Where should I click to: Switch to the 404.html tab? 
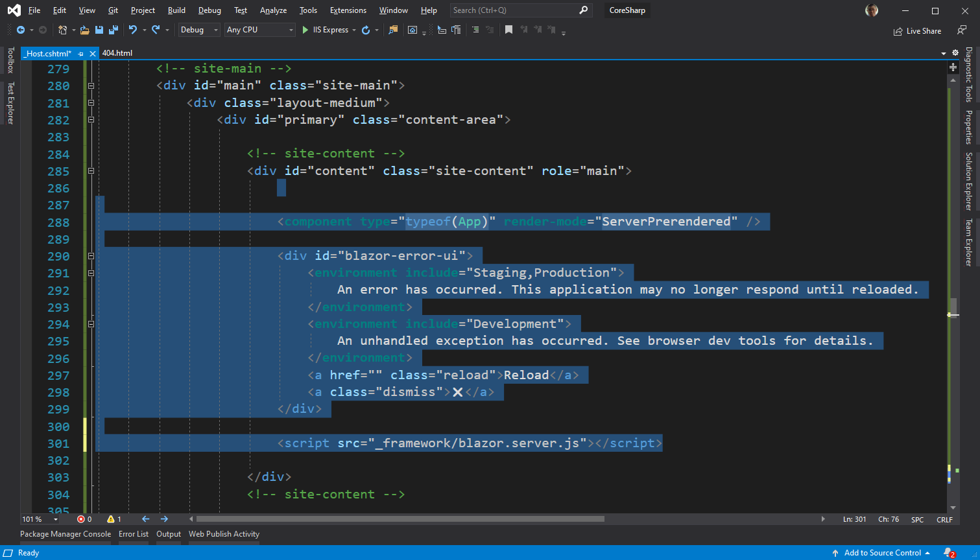pyautogui.click(x=117, y=53)
